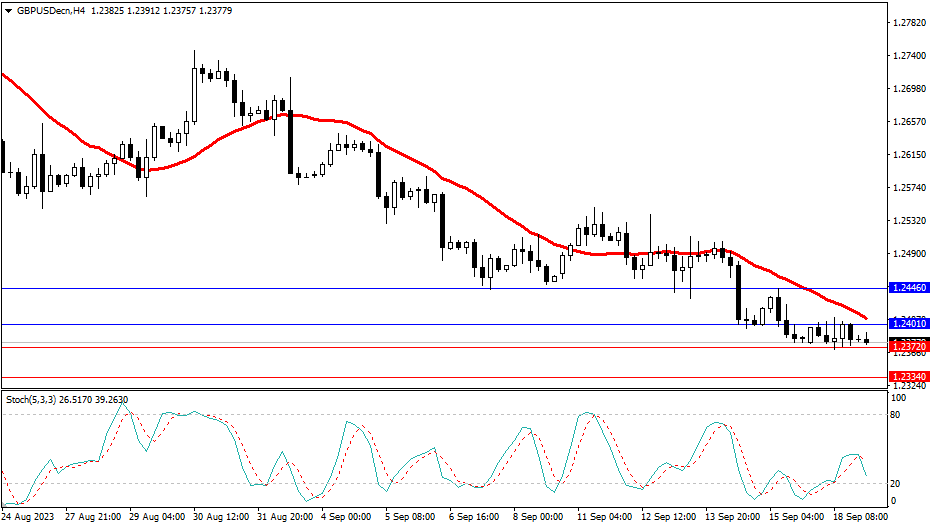The width and height of the screenshot is (933, 528).
Task: Select the 1.24460 blue price label
Action: tap(909, 288)
